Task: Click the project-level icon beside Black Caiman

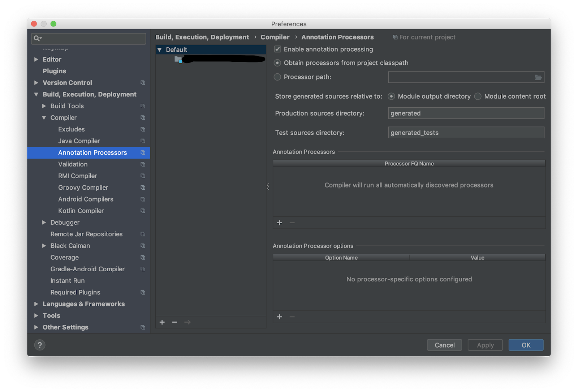Action: click(x=143, y=246)
